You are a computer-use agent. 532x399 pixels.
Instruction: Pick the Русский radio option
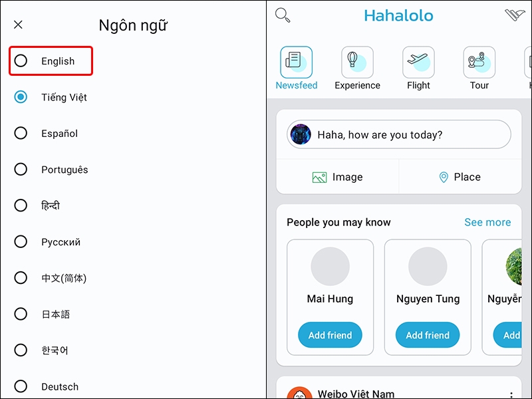[x=21, y=241]
